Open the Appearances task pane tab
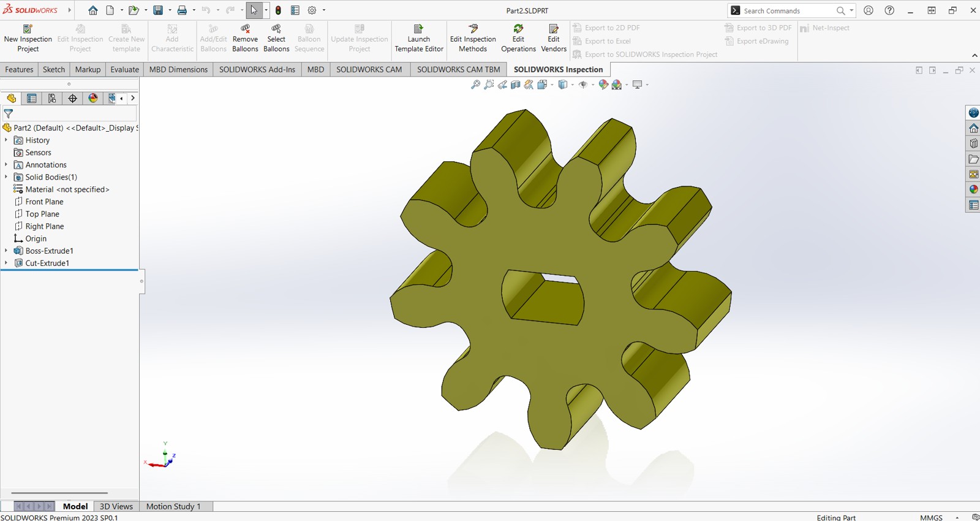Image resolution: width=980 pixels, height=521 pixels. point(973,189)
